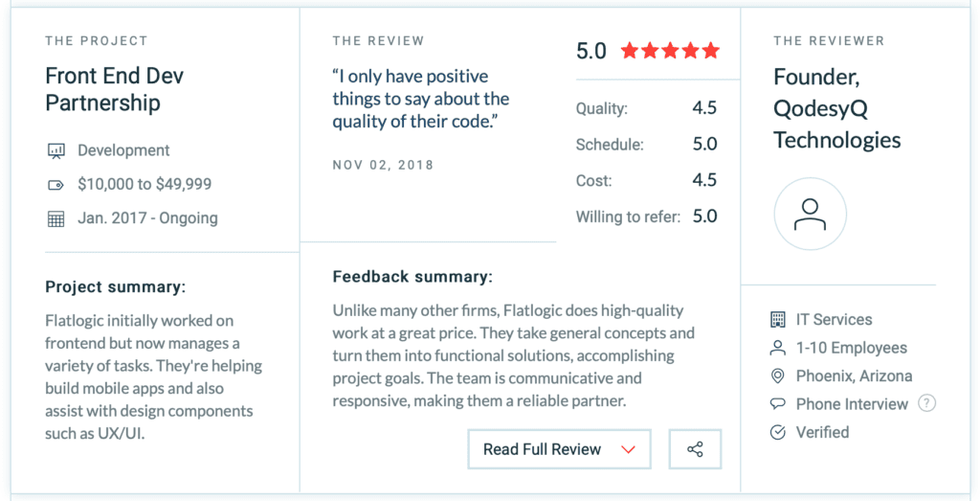Screen dimensions: 980x501
Task: Click the share icon button
Action: coord(695,449)
